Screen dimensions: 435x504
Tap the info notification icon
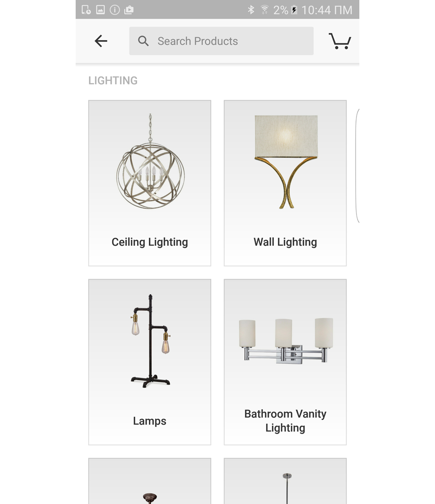click(114, 9)
